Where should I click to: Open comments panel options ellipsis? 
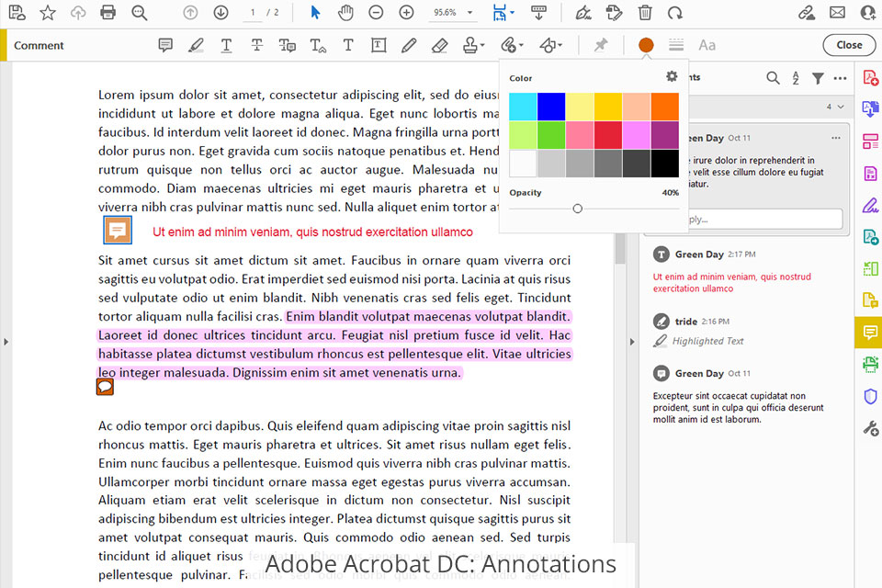click(x=841, y=78)
